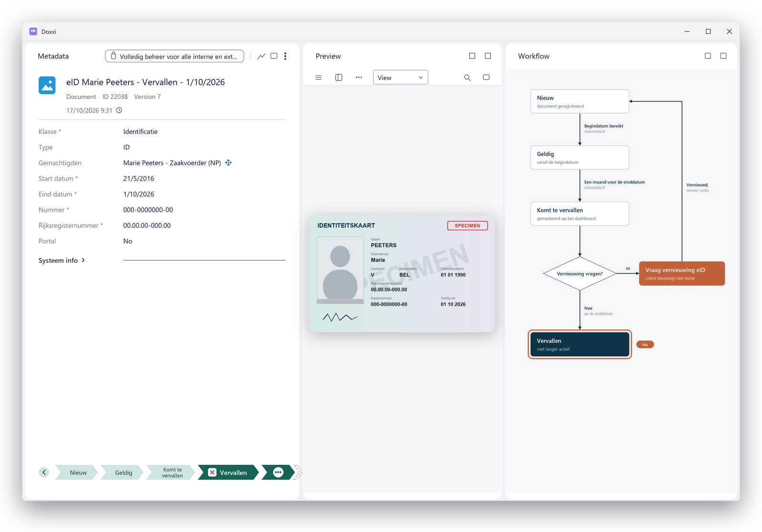
Task: Click the Geldig workflow node
Action: pyautogui.click(x=580, y=158)
